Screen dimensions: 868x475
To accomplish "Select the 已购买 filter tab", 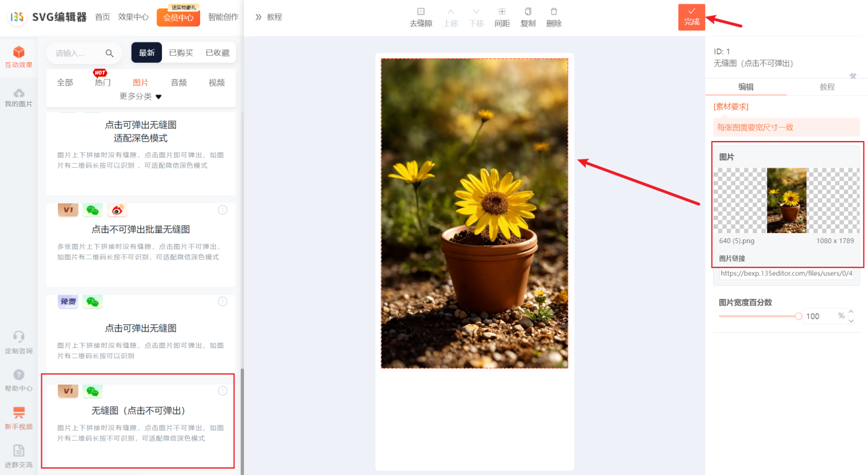I will 181,53.
